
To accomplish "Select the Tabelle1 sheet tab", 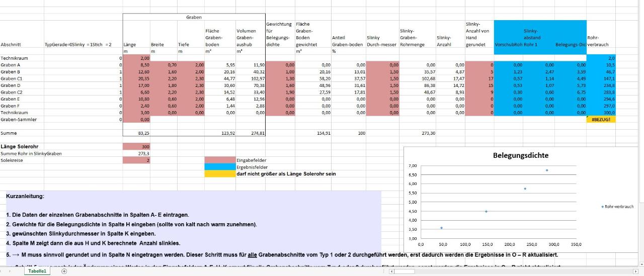I will [37, 271].
